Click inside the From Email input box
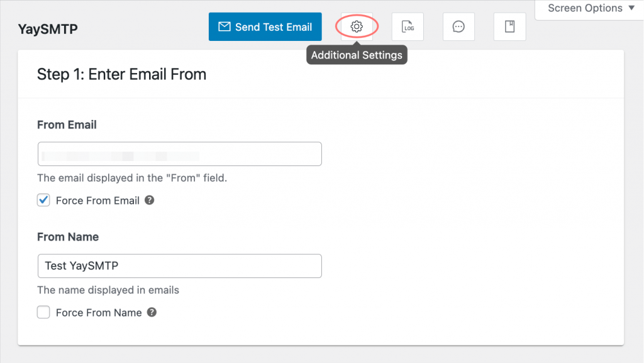644x363 pixels. [x=179, y=154]
